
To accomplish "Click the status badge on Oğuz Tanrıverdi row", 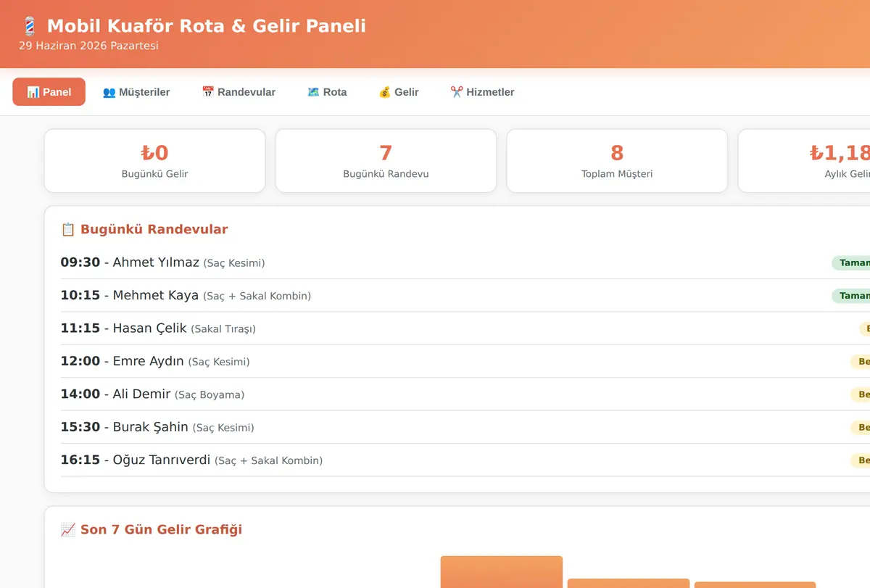I will (861, 460).
